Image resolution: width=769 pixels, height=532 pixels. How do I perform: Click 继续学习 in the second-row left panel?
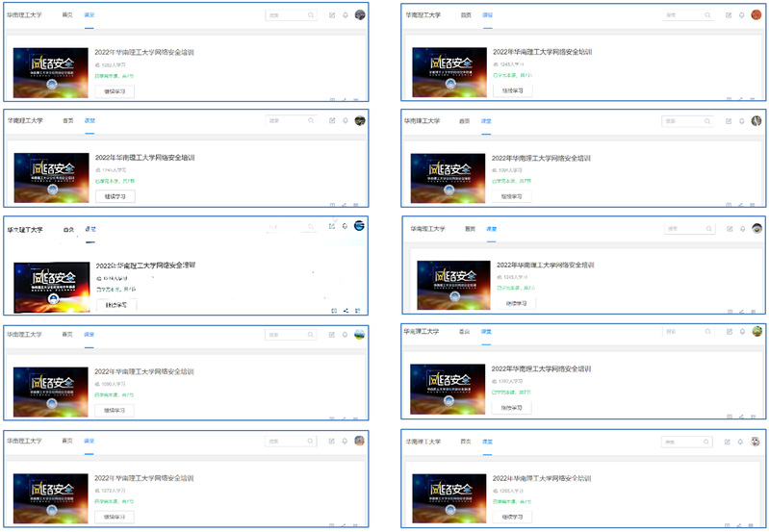pyautogui.click(x=115, y=196)
